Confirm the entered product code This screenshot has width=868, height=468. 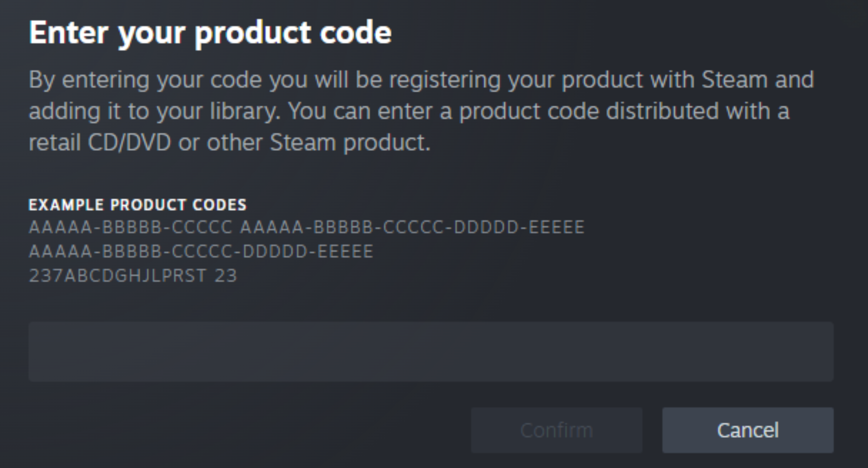[557, 430]
